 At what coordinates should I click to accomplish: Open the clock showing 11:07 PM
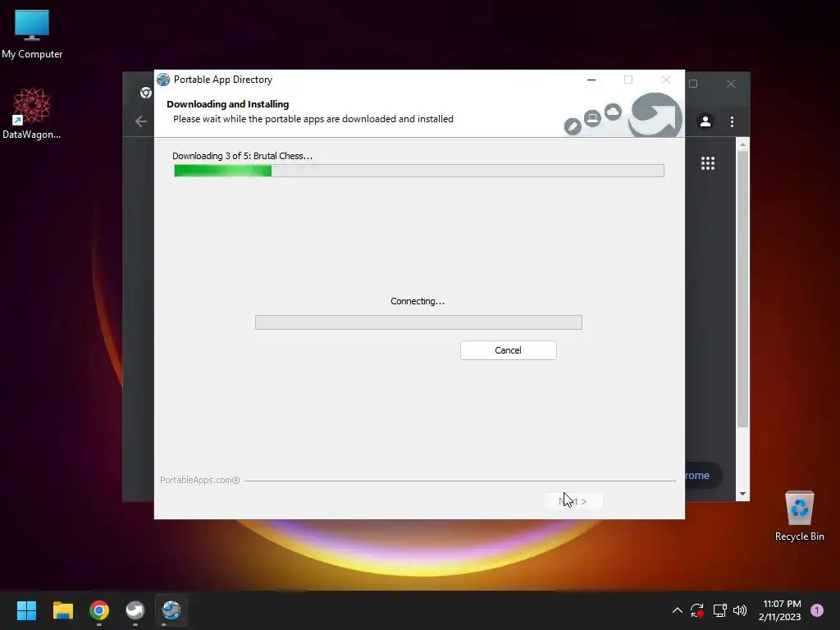[x=780, y=610]
